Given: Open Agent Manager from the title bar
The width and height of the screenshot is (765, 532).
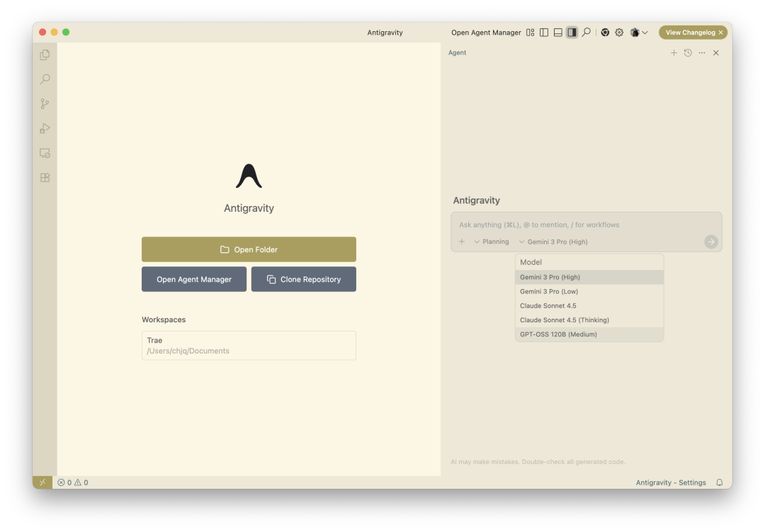Looking at the screenshot, I should click(x=486, y=32).
